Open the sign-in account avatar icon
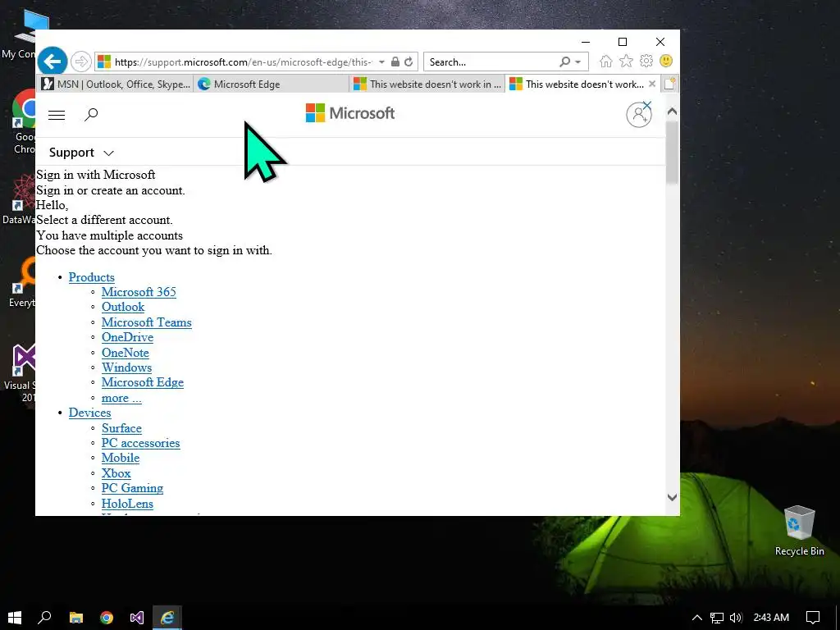Viewport: 840px width, 630px height. tap(639, 114)
